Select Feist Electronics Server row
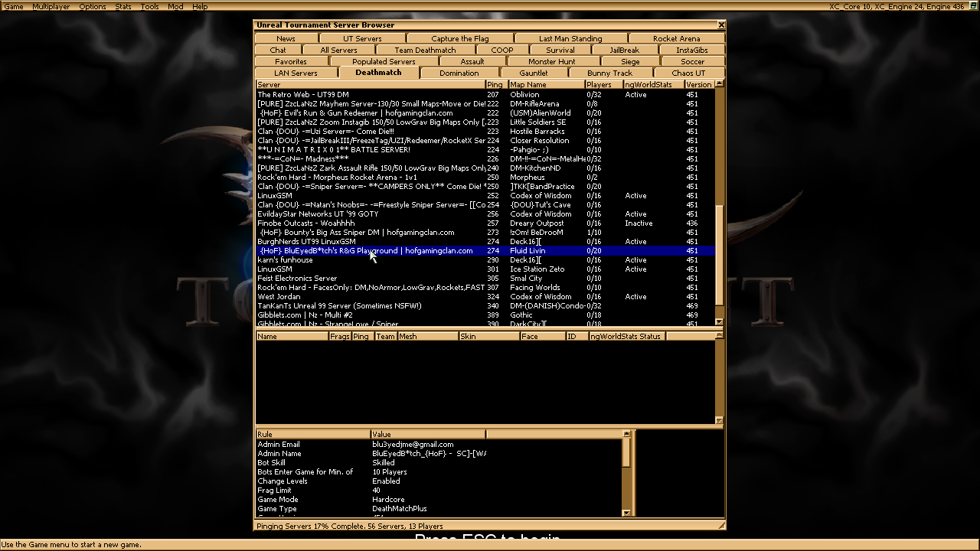Image resolution: width=980 pixels, height=551 pixels. coord(485,279)
